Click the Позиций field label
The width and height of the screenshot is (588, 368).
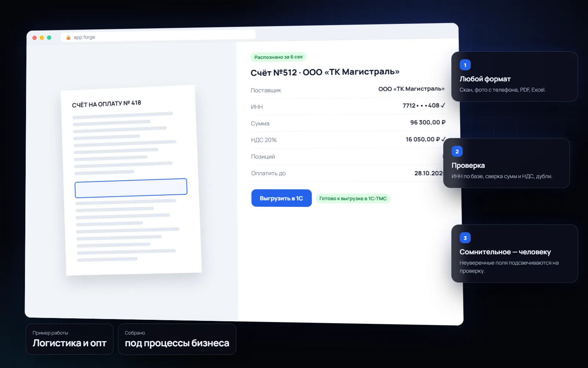tap(263, 156)
